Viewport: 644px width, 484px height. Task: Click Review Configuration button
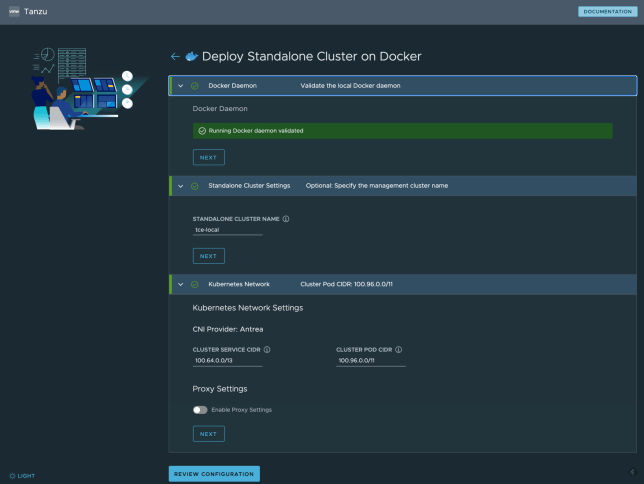pyautogui.click(x=214, y=474)
